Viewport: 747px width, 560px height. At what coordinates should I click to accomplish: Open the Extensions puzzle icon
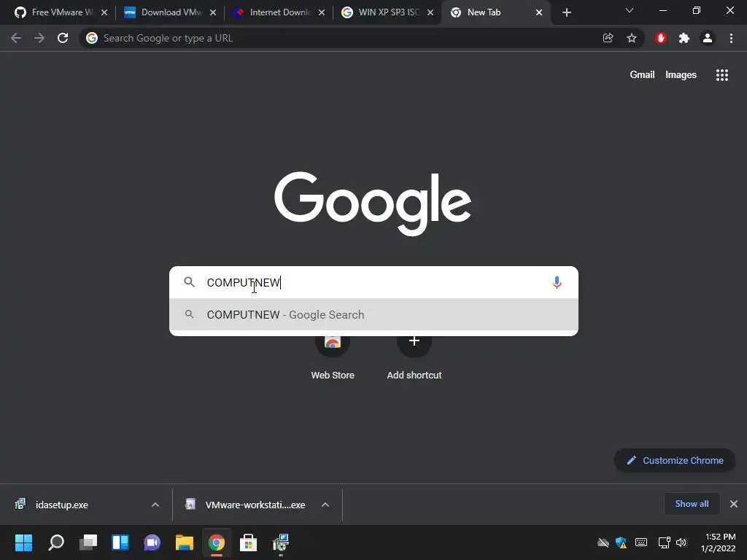pyautogui.click(x=684, y=38)
